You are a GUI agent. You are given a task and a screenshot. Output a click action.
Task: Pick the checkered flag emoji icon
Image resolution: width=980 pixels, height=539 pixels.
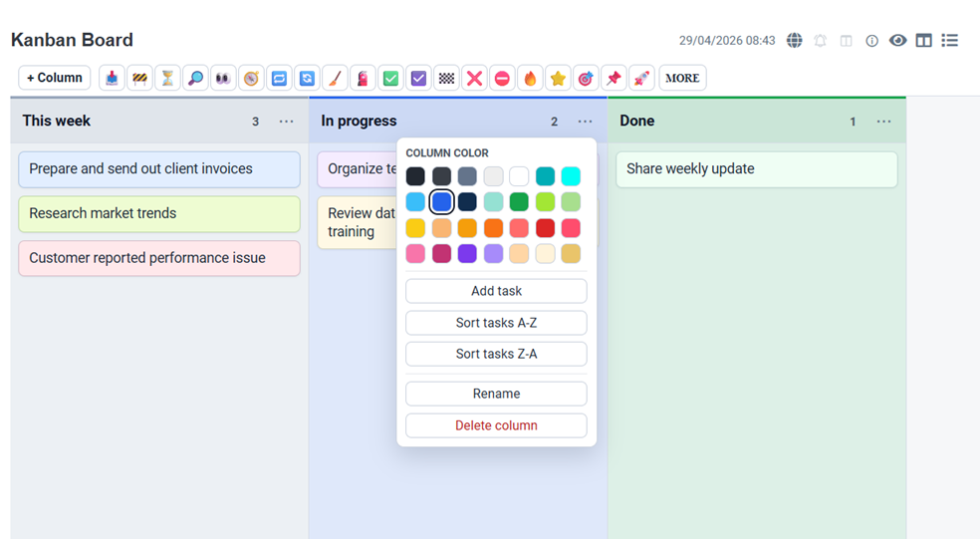446,78
